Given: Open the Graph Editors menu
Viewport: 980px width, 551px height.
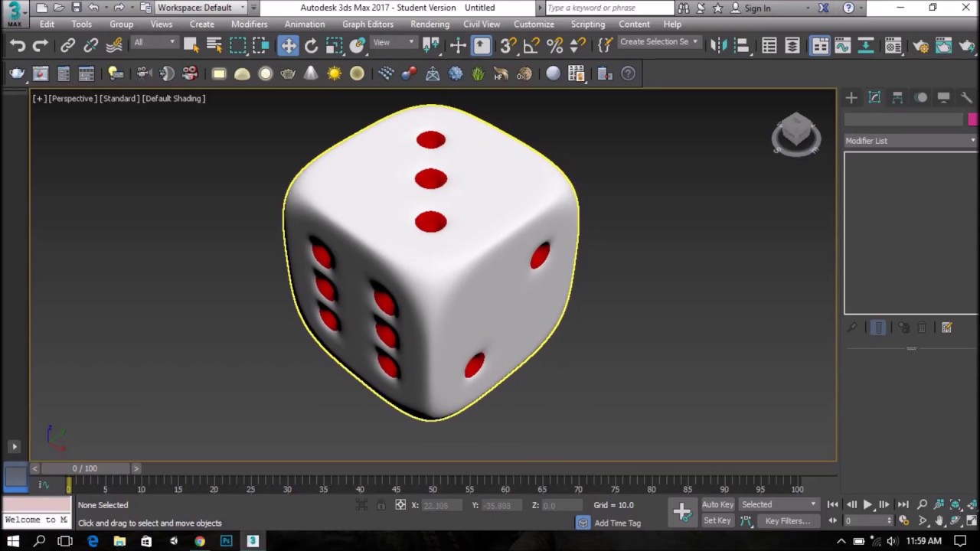Looking at the screenshot, I should [367, 24].
